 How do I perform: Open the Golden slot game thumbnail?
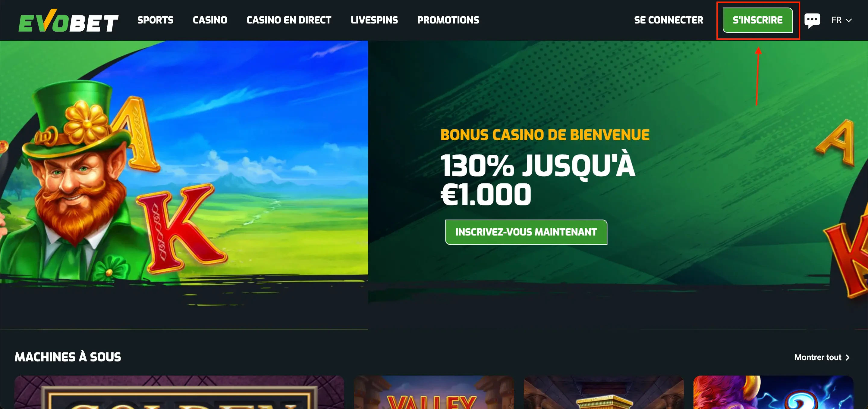coord(179,392)
